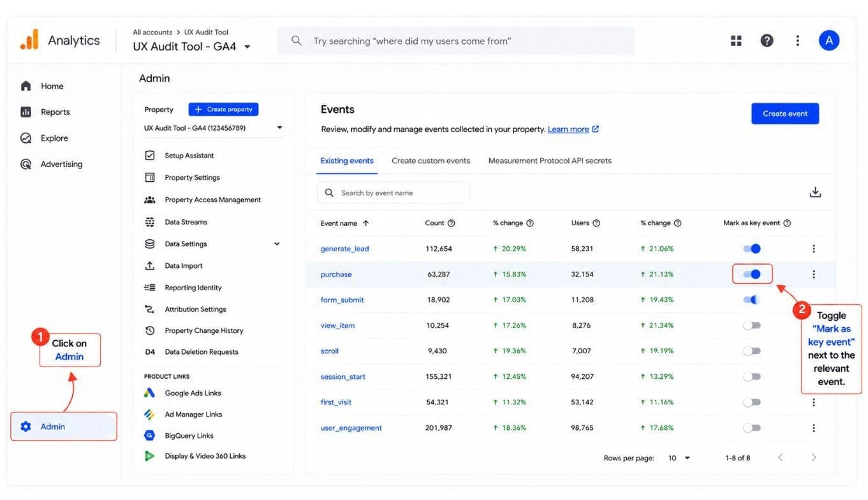Open the Google Ads Links item
Viewport: 868px width, 500px height.
[193, 393]
